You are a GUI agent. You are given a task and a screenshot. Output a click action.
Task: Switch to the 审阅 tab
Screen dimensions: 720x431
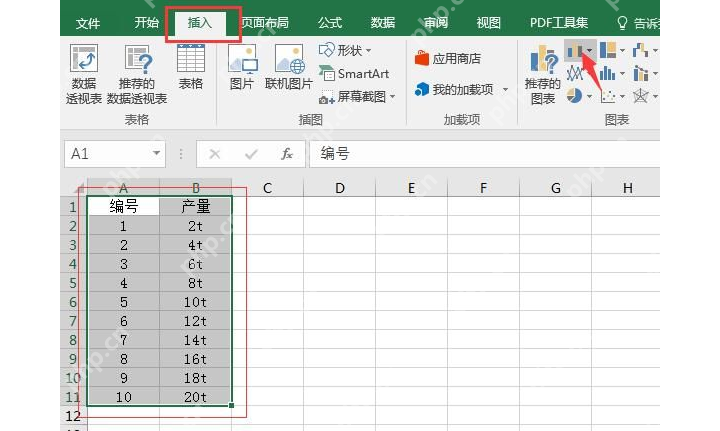(x=436, y=22)
